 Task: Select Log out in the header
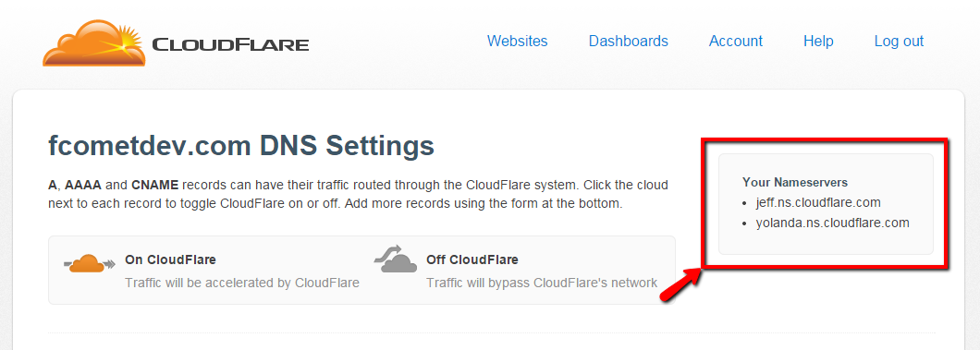pos(899,42)
